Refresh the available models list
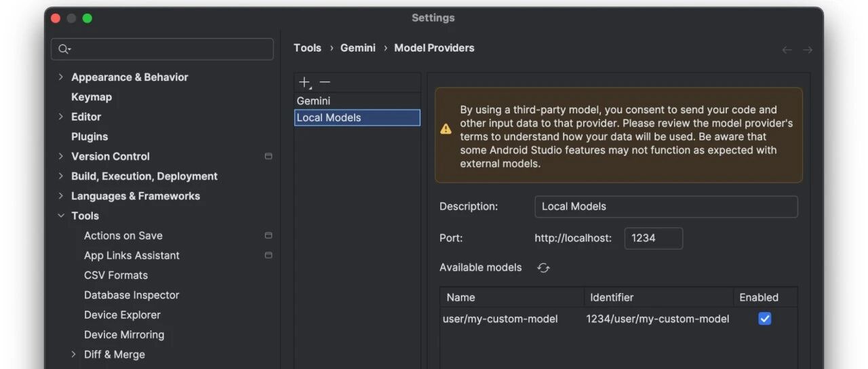The height and width of the screenshot is (369, 868). click(x=543, y=268)
